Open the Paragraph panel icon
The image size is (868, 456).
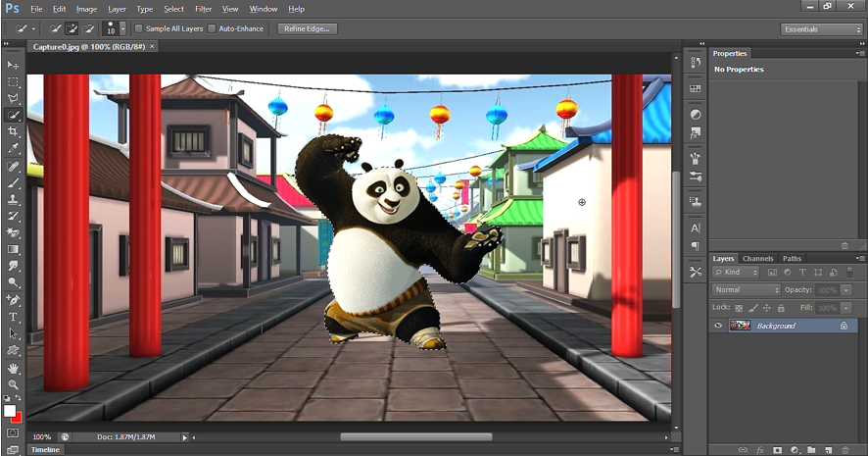click(x=696, y=246)
